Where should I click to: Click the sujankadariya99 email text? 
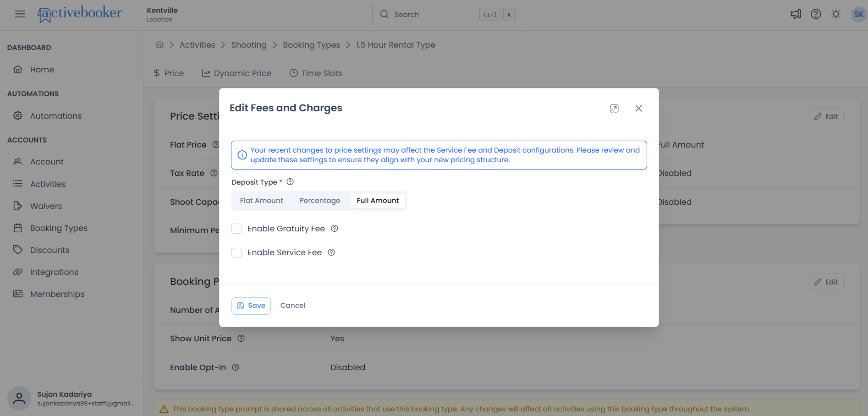[x=85, y=404]
